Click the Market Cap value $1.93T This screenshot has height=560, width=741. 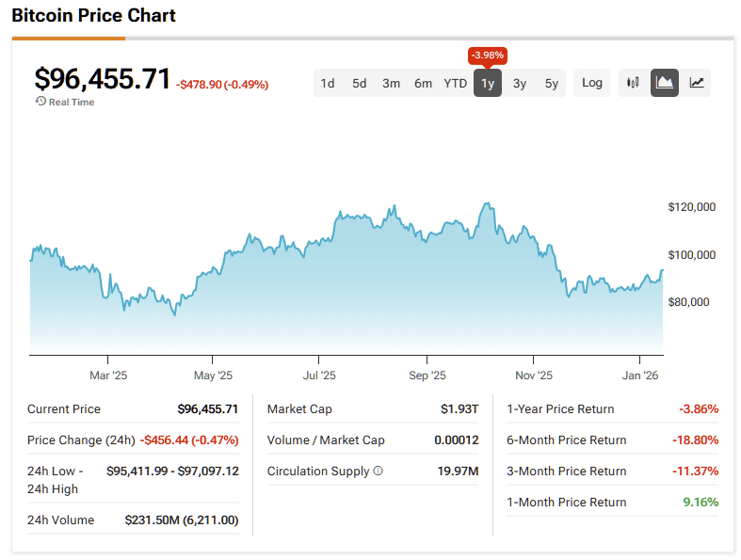click(x=459, y=408)
